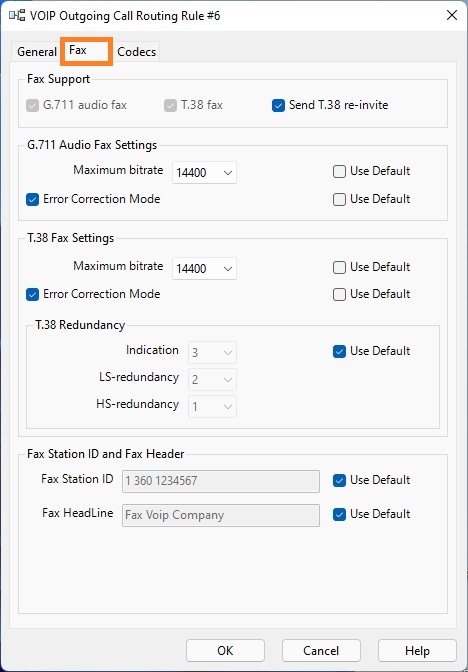Close the VOIP Routing Rule dialog
This screenshot has height=672, width=468.
click(452, 16)
